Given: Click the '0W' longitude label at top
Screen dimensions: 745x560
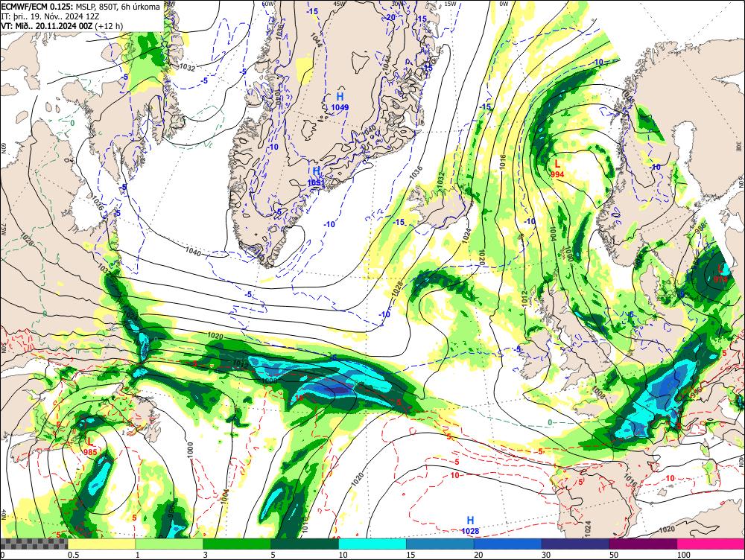Looking at the screenshot, I should coord(504,4).
